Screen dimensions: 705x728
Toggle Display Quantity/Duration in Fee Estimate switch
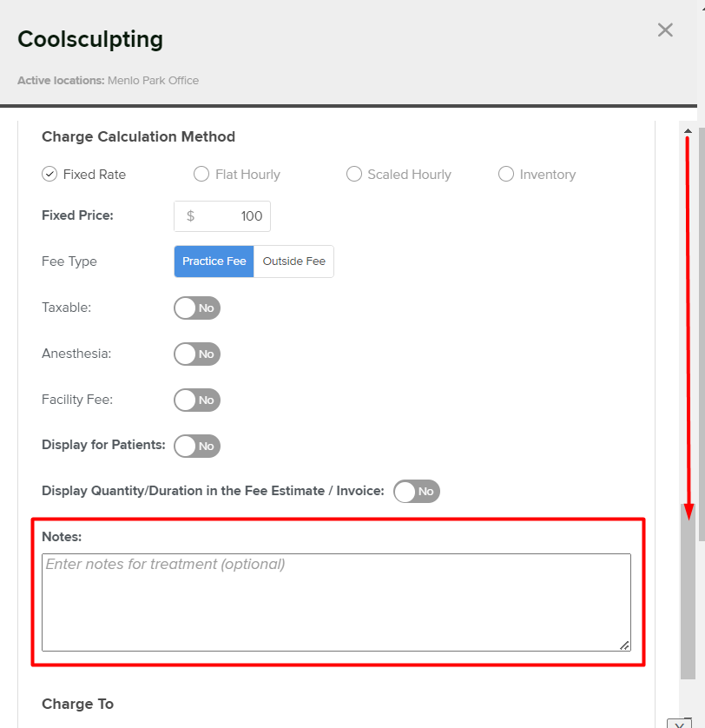417,491
